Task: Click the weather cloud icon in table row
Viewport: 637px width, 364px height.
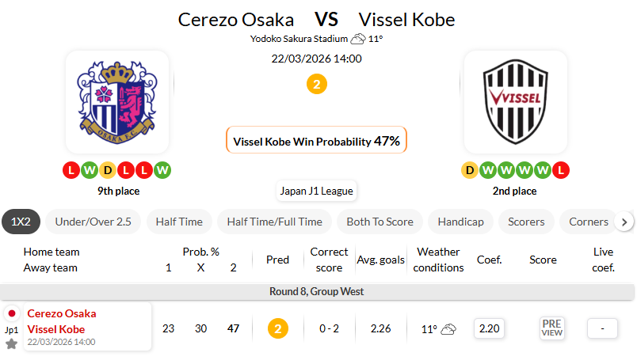Action: pos(448,329)
